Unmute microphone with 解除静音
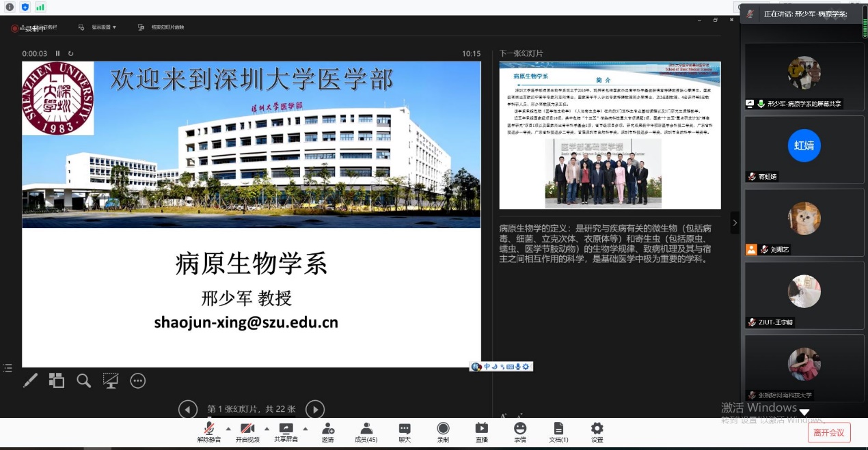 click(x=209, y=432)
